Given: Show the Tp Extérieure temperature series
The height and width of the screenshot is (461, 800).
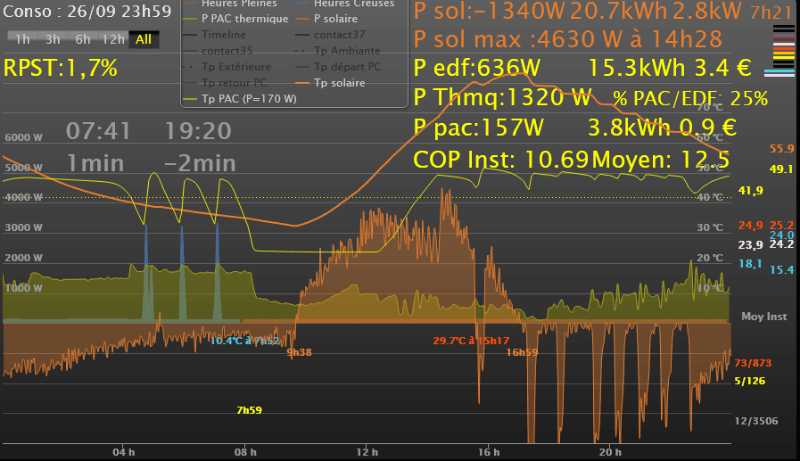Looking at the screenshot, I should [x=237, y=66].
